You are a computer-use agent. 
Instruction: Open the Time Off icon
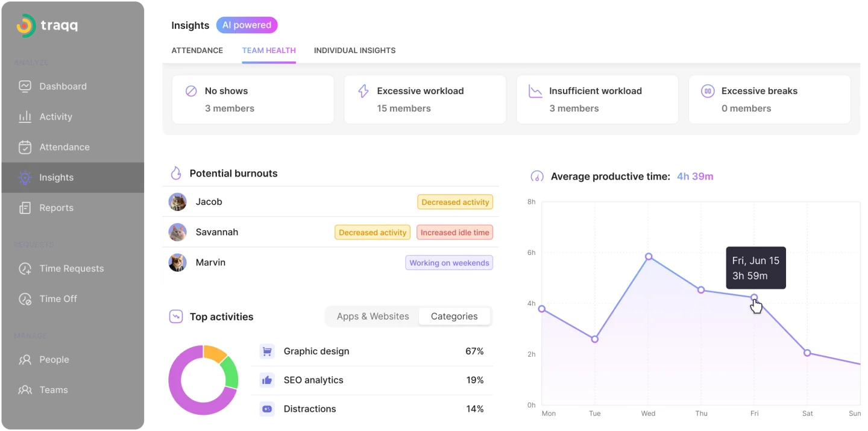(x=25, y=299)
